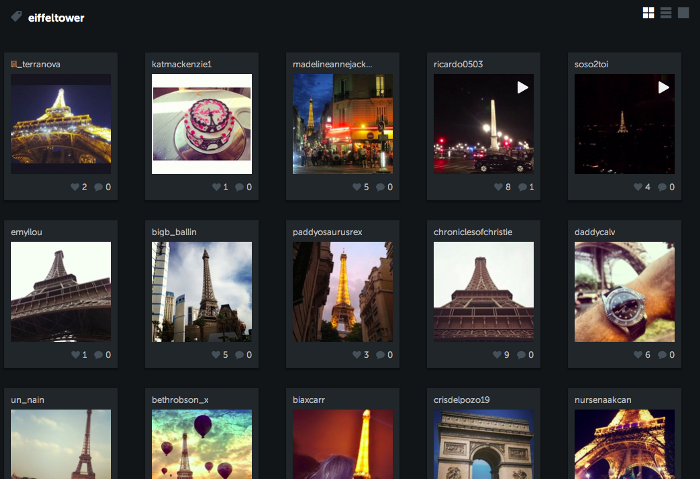700x479 pixels.
Task: Open katmackenzie1's profile
Action: click(x=182, y=64)
